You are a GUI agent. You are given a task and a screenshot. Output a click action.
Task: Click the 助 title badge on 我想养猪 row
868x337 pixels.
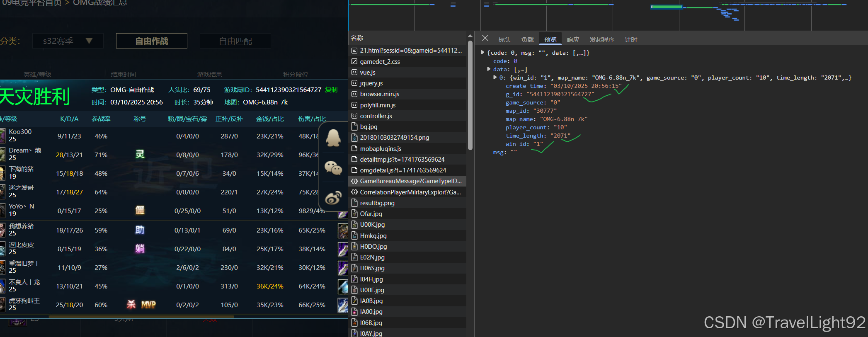pyautogui.click(x=140, y=230)
